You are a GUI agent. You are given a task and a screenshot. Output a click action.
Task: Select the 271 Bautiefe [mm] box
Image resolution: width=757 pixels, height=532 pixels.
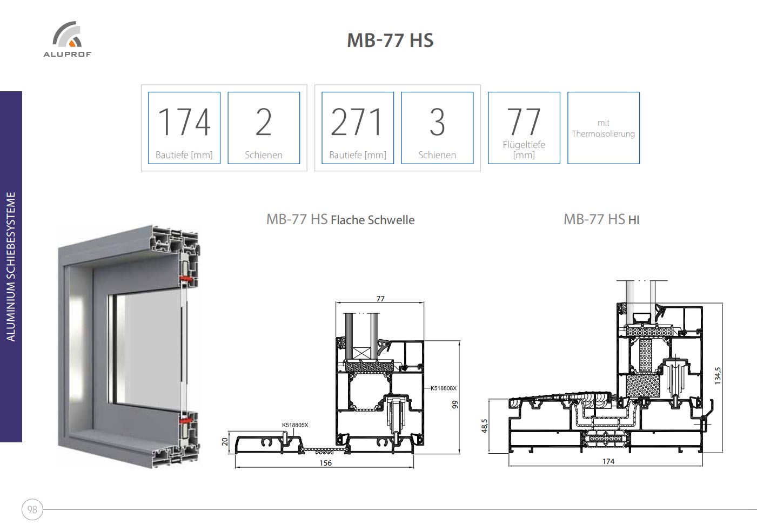pos(358,128)
